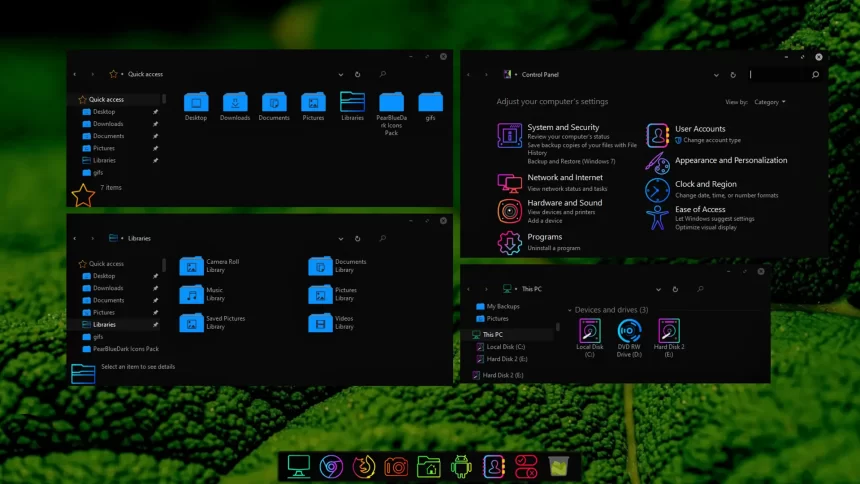
Task: Click View network status and tasks
Action: pyautogui.click(x=567, y=189)
